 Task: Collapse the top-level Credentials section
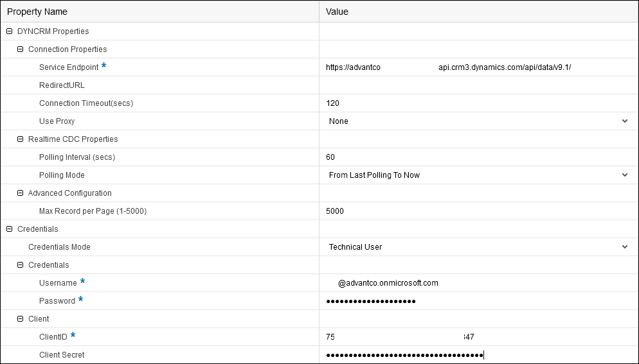(x=9, y=229)
